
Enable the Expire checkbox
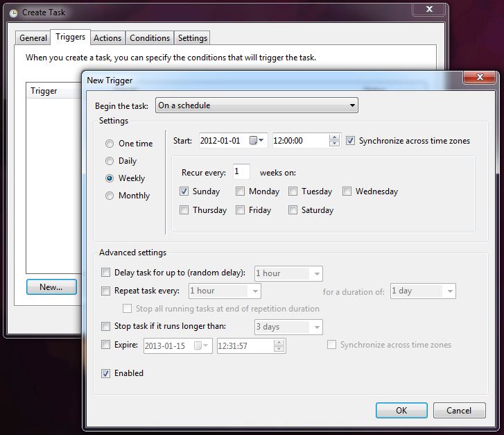pos(105,345)
